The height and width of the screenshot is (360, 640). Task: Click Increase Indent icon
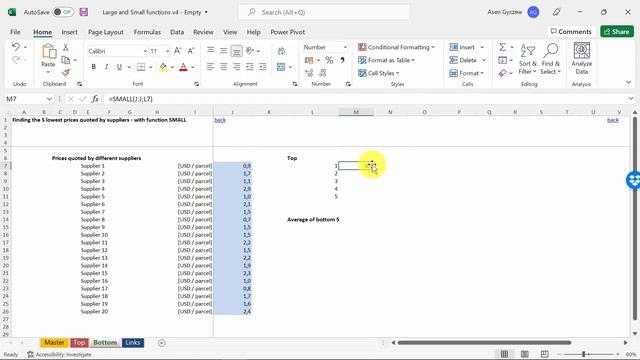tap(262, 67)
